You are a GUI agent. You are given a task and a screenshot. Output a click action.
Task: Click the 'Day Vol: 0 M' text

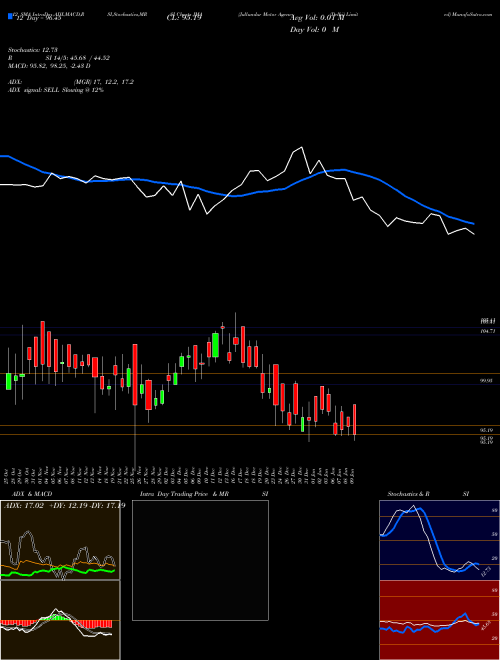click(x=314, y=30)
